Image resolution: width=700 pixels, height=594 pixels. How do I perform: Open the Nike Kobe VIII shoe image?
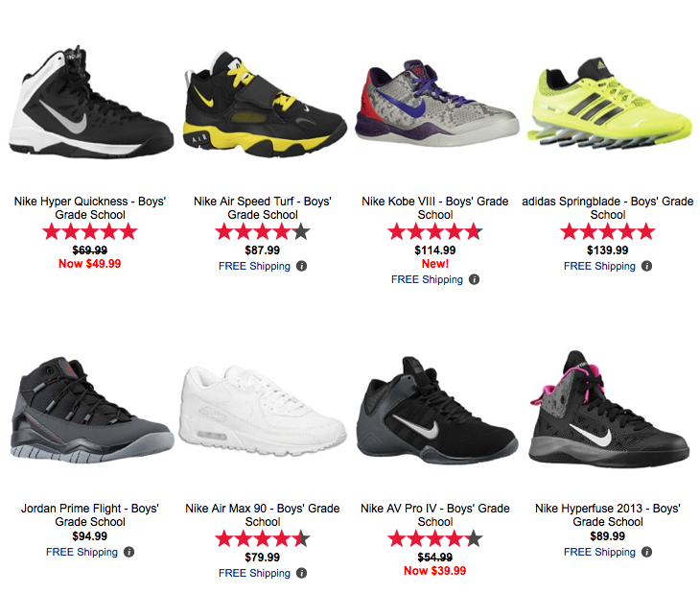click(436, 103)
